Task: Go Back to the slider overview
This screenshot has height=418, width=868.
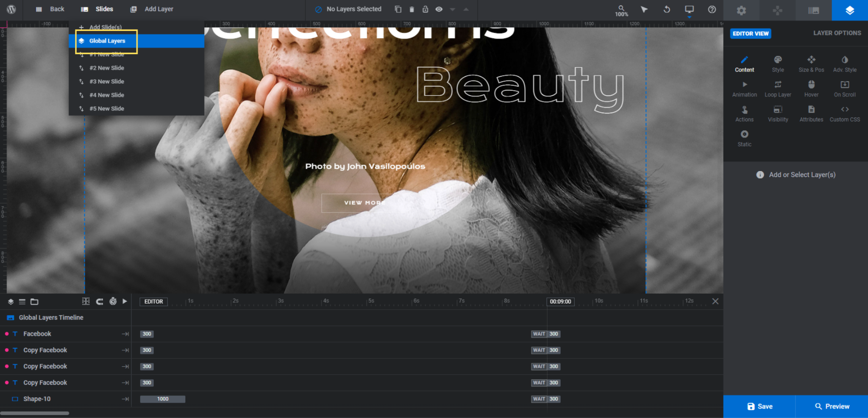Action: coord(50,9)
